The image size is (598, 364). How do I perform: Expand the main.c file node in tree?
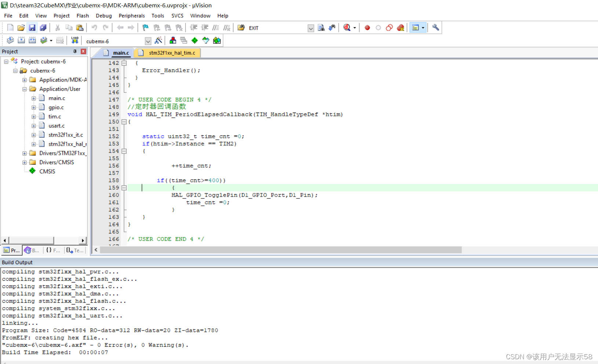coord(34,98)
